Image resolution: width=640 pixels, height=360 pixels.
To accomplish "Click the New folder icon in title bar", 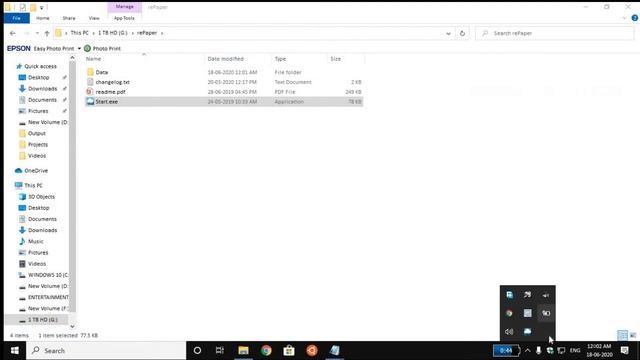I will coord(33,7).
